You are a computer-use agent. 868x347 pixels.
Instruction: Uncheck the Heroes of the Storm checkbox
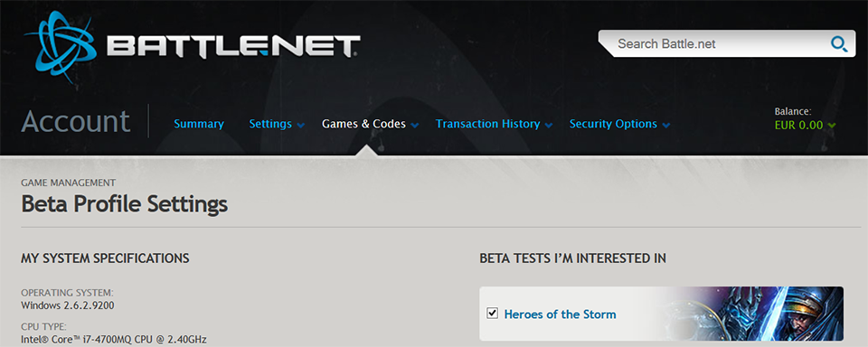click(492, 314)
